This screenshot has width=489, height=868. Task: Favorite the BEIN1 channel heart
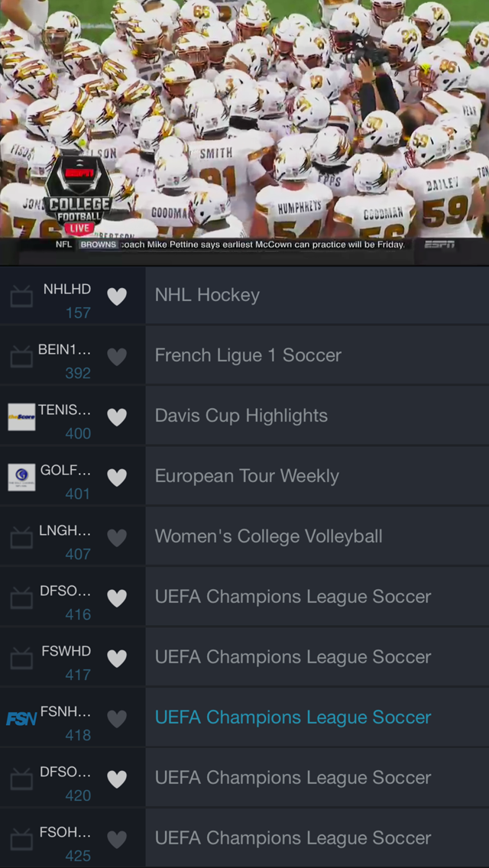coord(117,357)
